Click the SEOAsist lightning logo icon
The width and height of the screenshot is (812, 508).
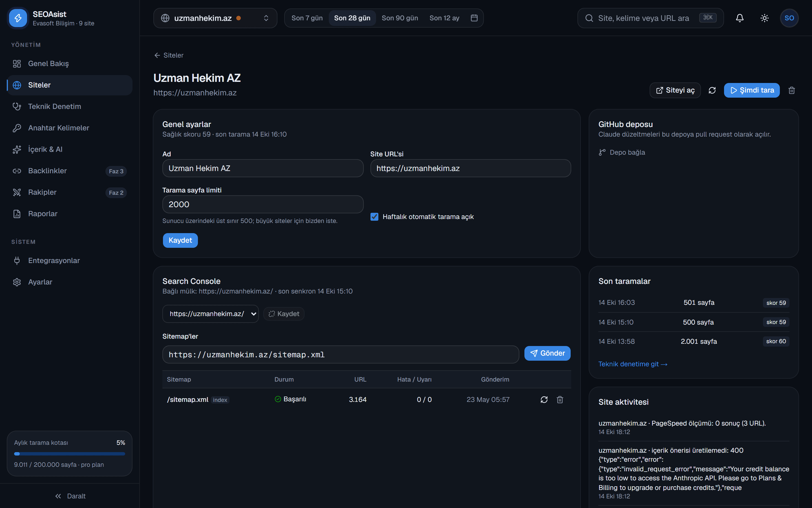point(18,18)
